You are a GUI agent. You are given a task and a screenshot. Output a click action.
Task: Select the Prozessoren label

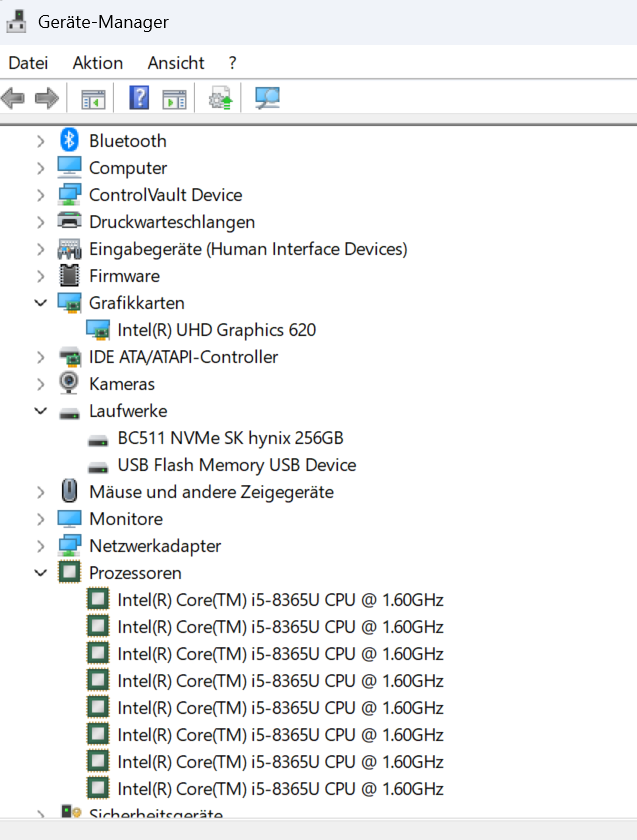pyautogui.click(x=136, y=573)
